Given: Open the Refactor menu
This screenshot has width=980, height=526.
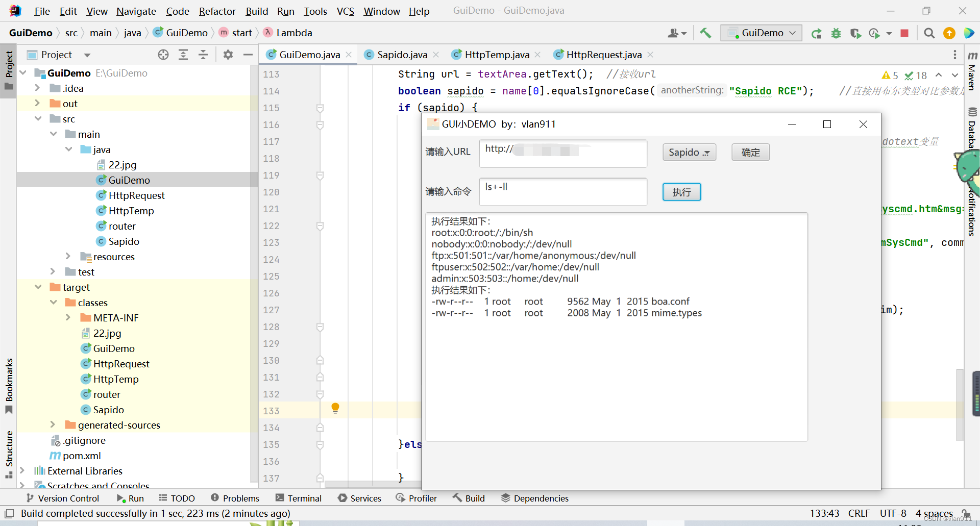Looking at the screenshot, I should click(217, 11).
